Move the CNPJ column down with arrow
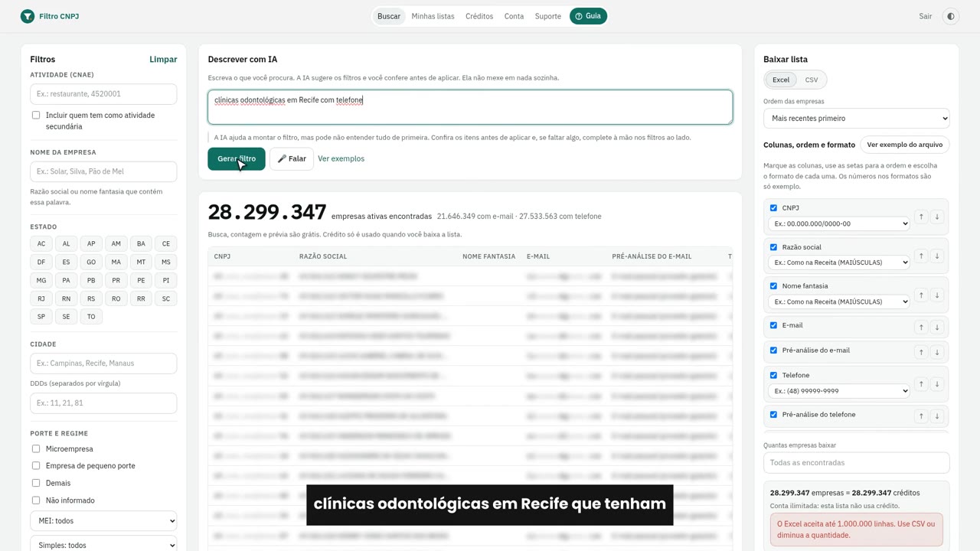This screenshot has height=551, width=980. coord(936,217)
